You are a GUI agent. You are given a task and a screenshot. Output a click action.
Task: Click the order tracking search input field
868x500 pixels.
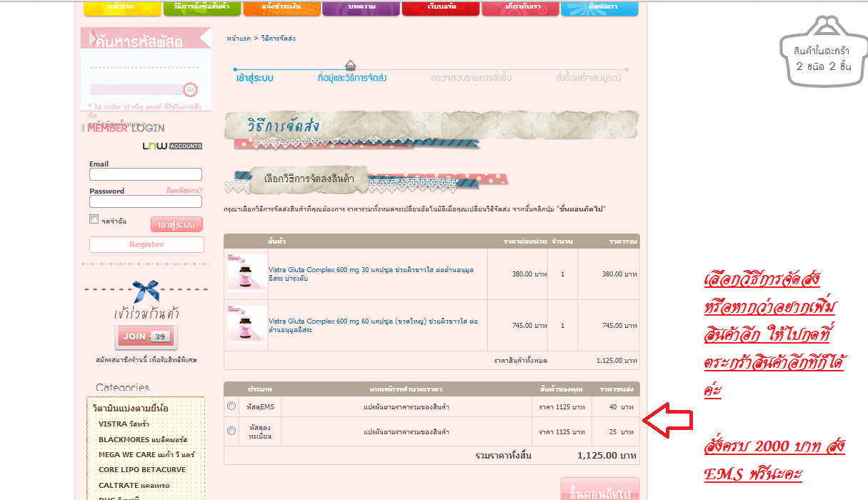click(136, 89)
